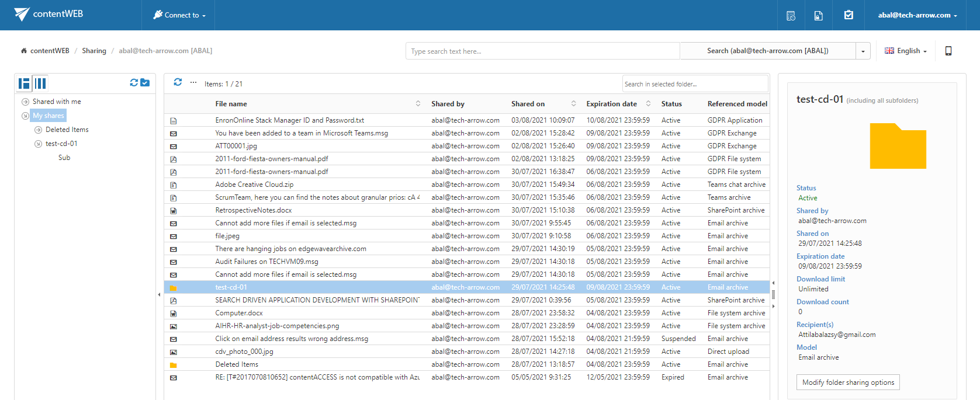The width and height of the screenshot is (980, 400).
Task: Click the large yellow folder preview image
Action: 898,146
